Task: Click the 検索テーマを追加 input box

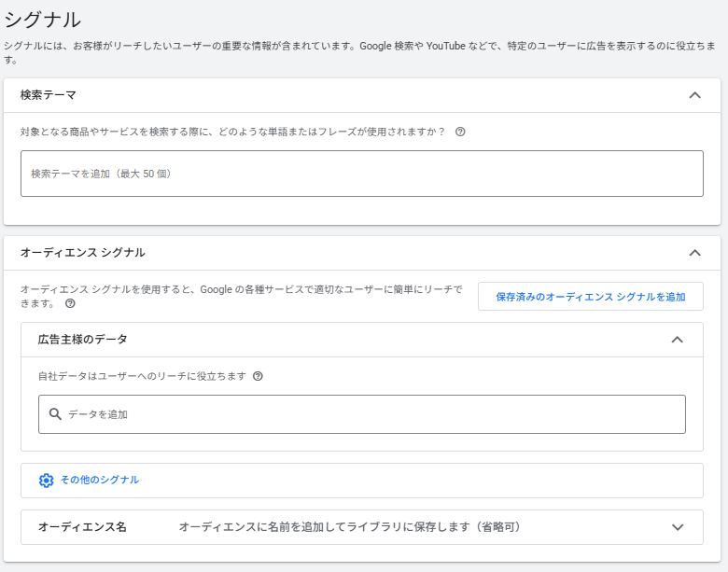Action: pos(361,174)
